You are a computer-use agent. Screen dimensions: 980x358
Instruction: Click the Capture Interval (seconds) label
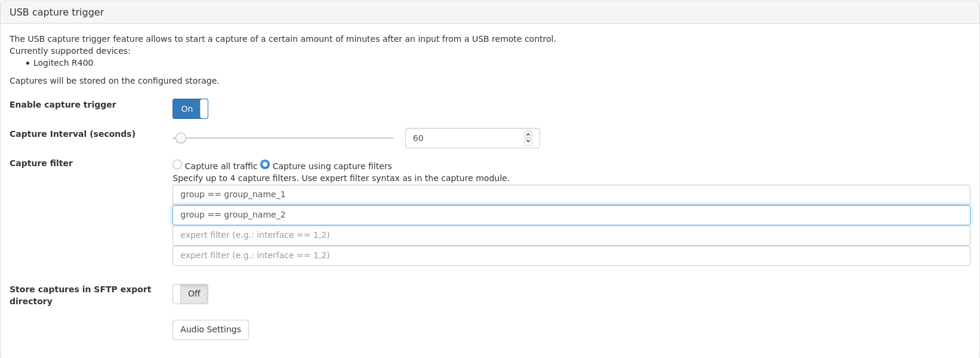[x=72, y=134]
